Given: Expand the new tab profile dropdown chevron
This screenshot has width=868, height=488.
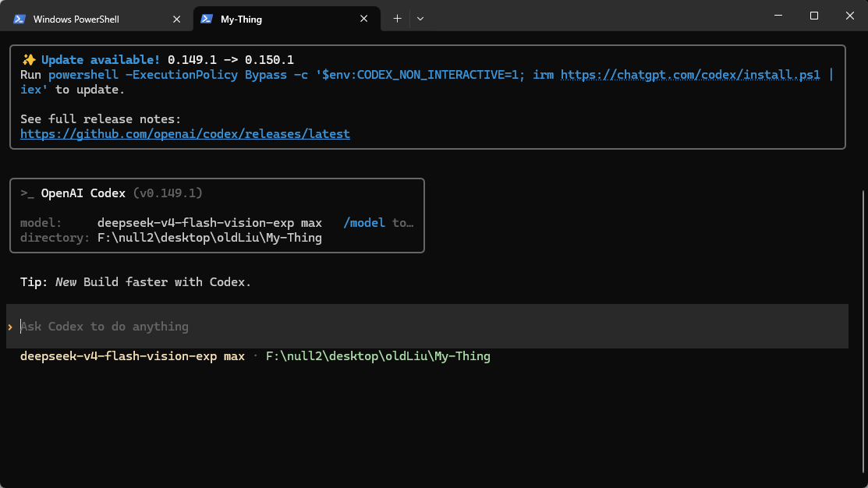Looking at the screenshot, I should tap(420, 19).
